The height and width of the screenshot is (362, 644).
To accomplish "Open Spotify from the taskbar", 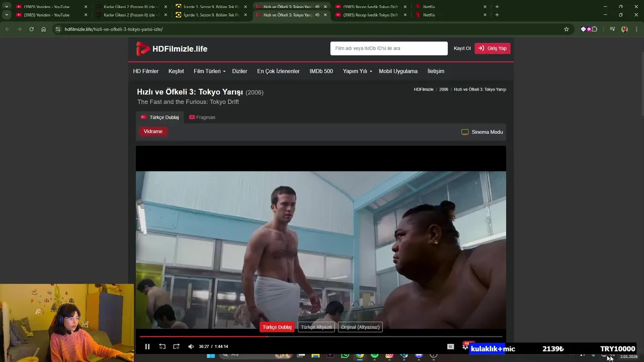I will (x=375, y=355).
